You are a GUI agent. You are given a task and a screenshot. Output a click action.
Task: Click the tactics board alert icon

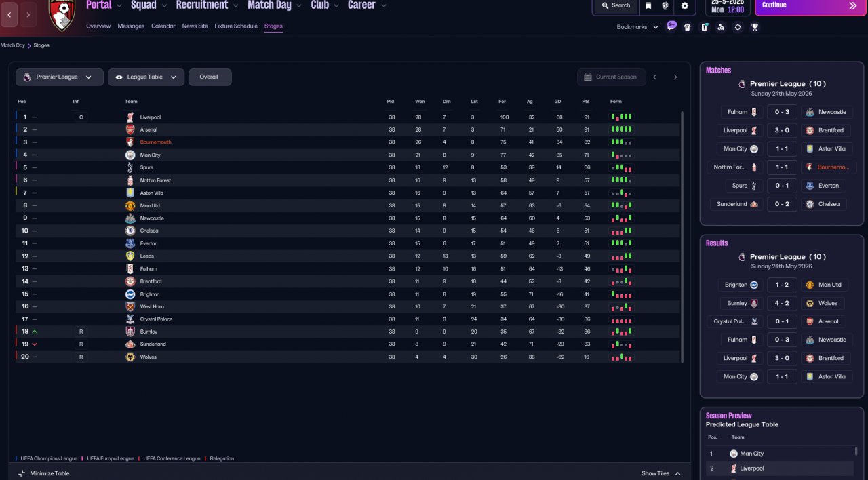(x=705, y=27)
